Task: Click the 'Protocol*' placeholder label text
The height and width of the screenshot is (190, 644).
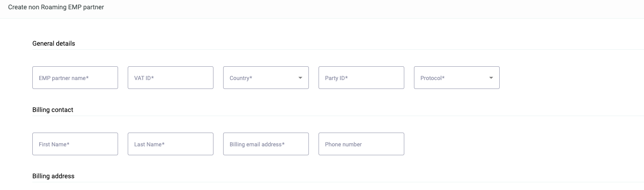Action: point(433,78)
